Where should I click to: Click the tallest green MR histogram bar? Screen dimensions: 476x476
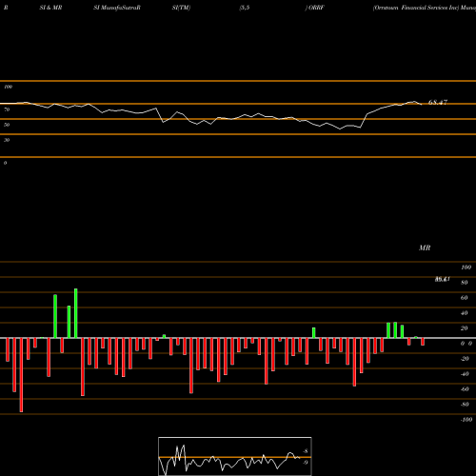(76, 313)
